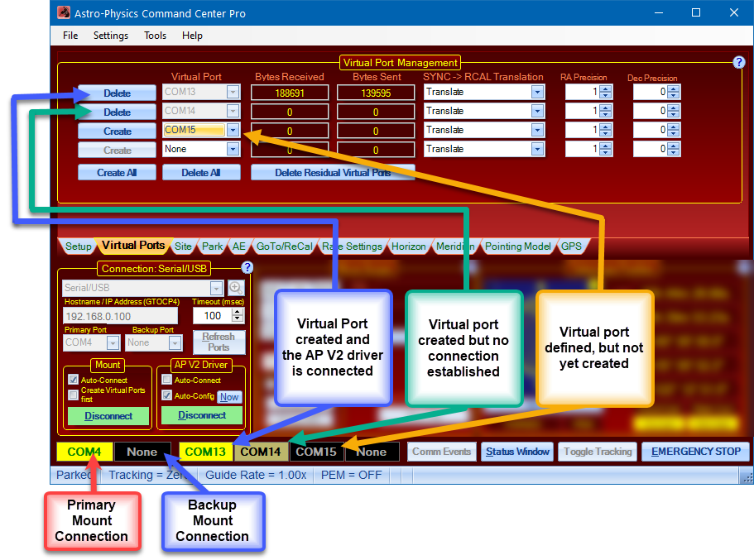Click the Virtual Port Management help icon
Image resolution: width=754 pixels, height=560 pixels.
738,62
